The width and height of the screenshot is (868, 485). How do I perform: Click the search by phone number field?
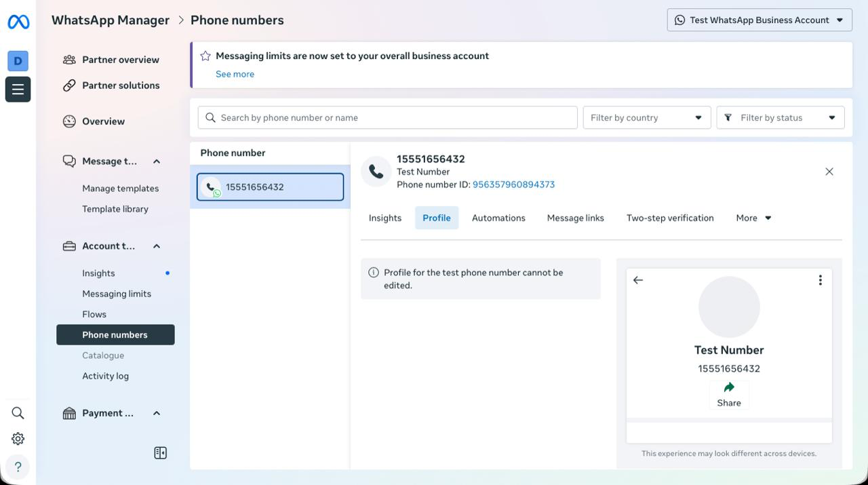click(x=393, y=117)
